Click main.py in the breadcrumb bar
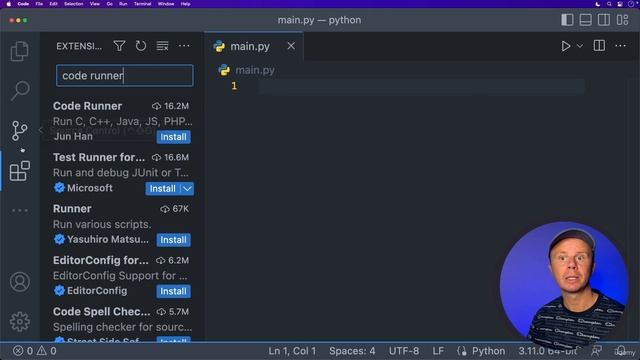Viewport: 640px width, 360px height. coord(255,70)
